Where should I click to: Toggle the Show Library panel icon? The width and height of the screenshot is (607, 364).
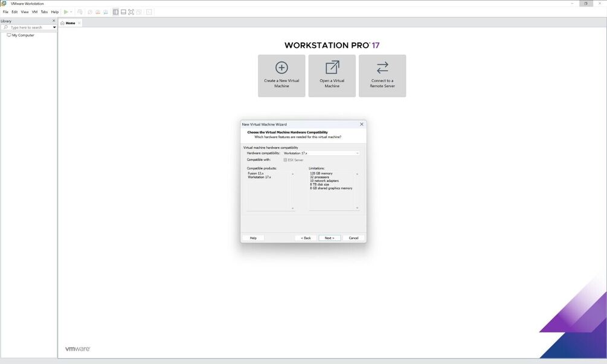point(115,12)
